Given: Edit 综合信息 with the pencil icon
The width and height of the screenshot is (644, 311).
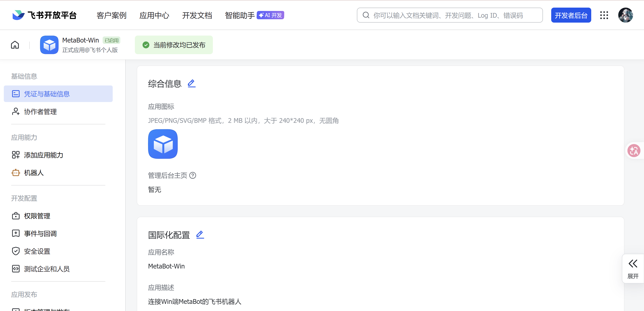Looking at the screenshot, I should 191,83.
